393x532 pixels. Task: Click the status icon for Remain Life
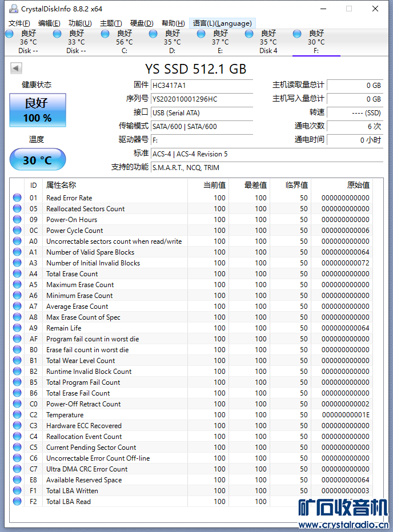17,328
